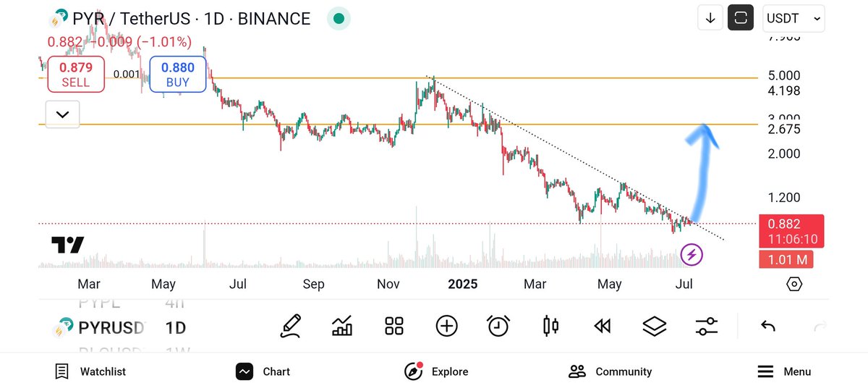Tap the 1.200 price scale label
The width and height of the screenshot is (868, 391).
[x=785, y=198]
